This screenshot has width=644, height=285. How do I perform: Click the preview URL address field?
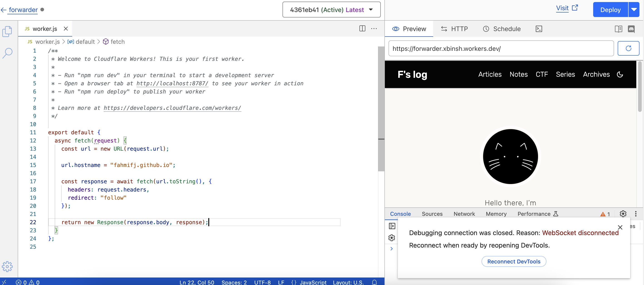coord(501,49)
